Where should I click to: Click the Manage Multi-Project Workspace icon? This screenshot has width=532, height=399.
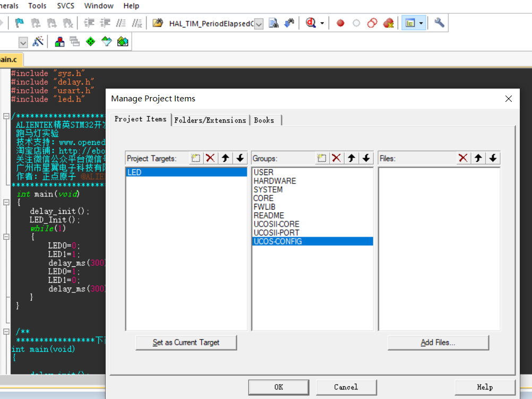click(75, 41)
